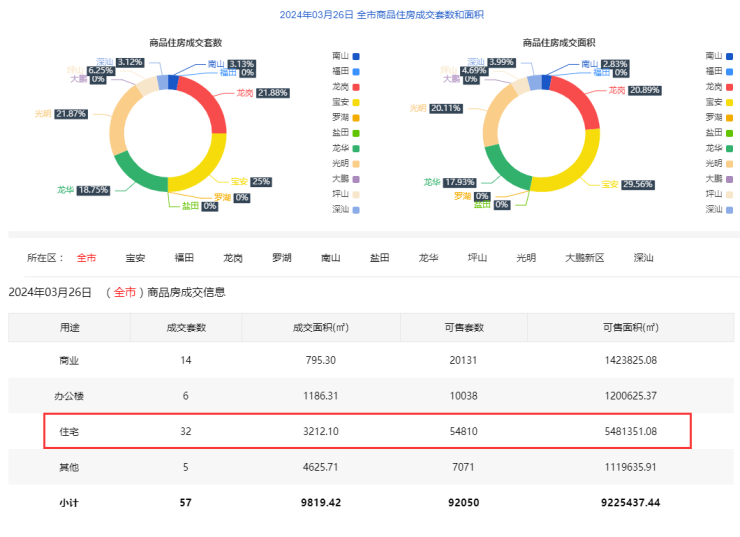740x537 pixels.
Task: Toggle 南山 legend in the 成交套数 chart
Action: [343, 56]
